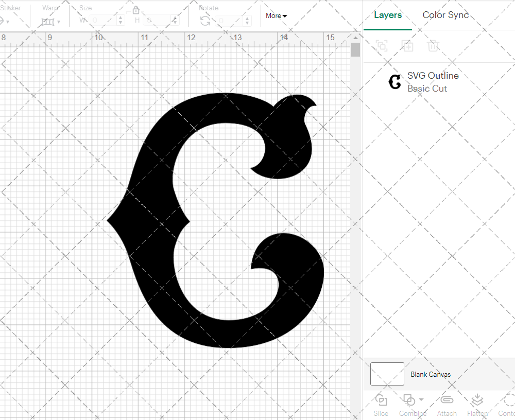Viewport: 515px width, 420px height.
Task: Click the Basic Cut operation label
Action: point(427,89)
